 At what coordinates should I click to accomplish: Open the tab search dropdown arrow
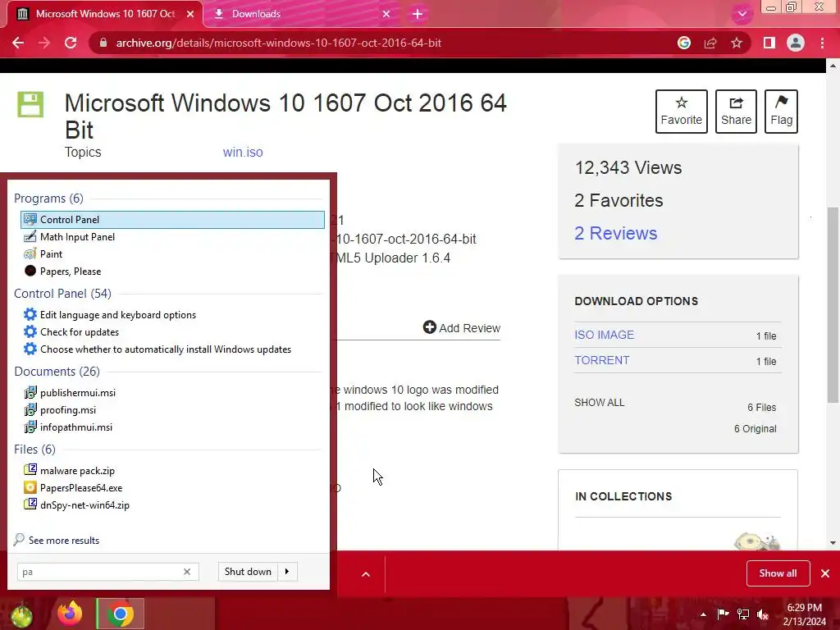tap(742, 14)
